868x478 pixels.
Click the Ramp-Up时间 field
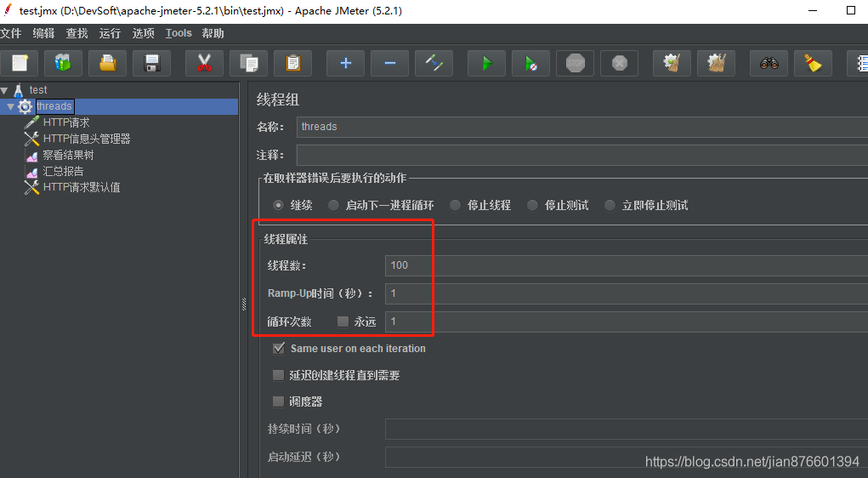[x=627, y=293]
